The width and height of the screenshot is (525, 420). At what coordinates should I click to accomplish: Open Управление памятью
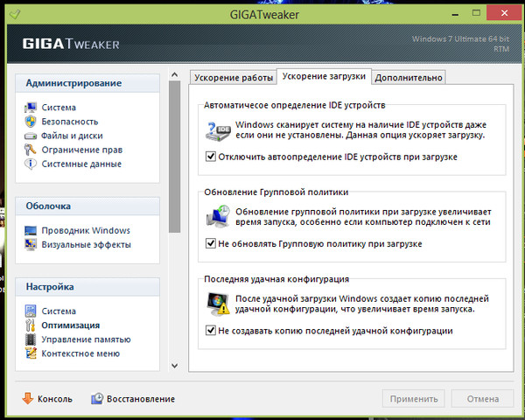[x=86, y=339]
